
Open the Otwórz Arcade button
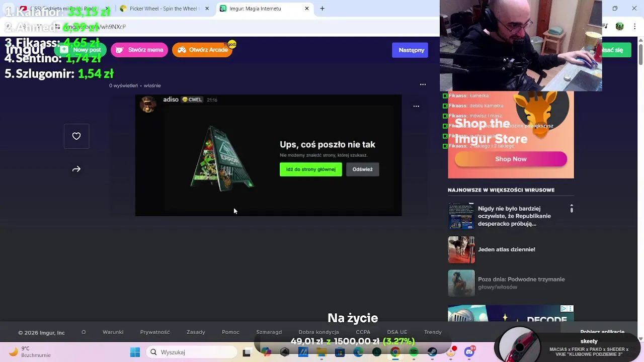coord(202,50)
